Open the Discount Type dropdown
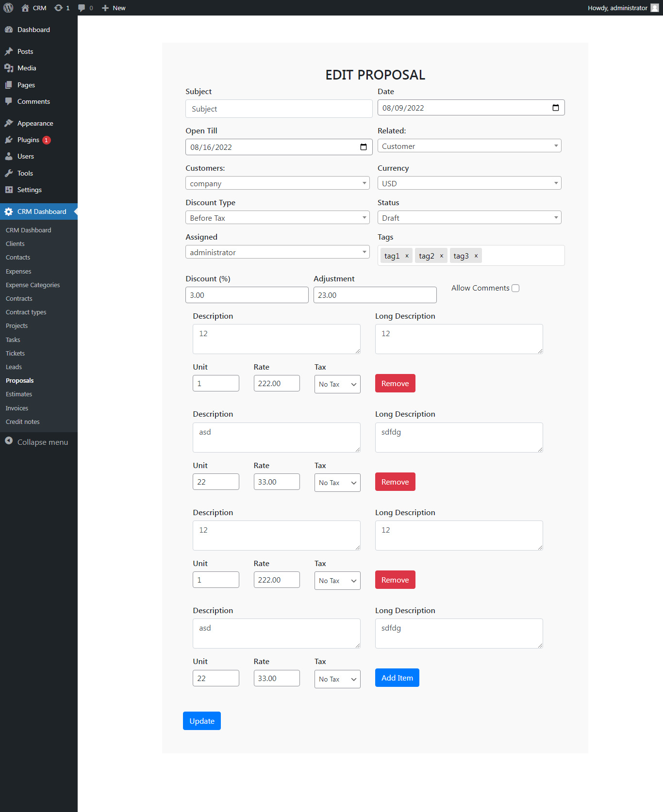This screenshot has width=663, height=812. click(x=278, y=217)
